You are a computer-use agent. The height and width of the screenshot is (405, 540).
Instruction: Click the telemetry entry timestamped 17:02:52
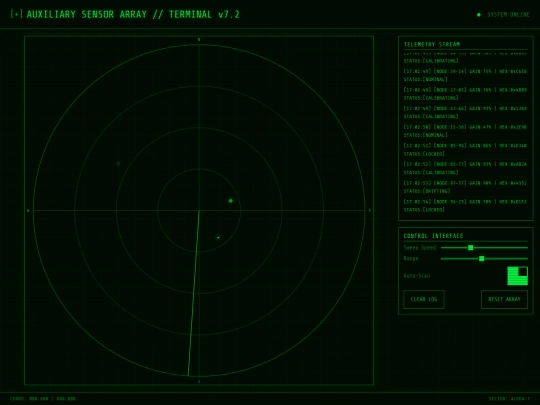point(465,168)
